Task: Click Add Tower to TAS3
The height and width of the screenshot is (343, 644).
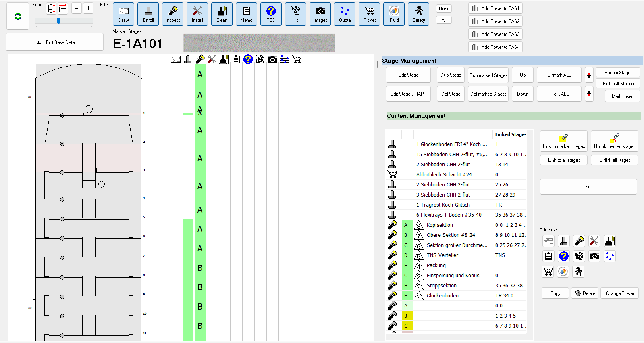Action: (495, 34)
